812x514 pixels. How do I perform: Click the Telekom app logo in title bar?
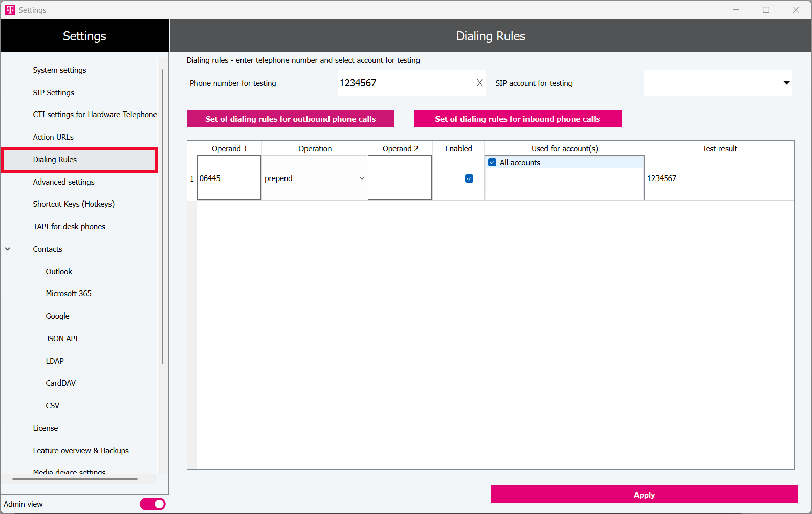[x=10, y=10]
